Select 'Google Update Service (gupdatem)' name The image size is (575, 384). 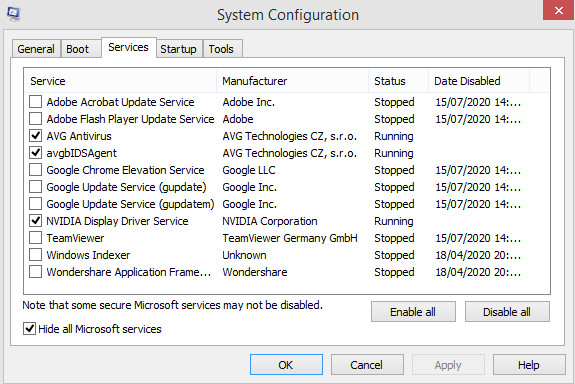click(x=130, y=204)
